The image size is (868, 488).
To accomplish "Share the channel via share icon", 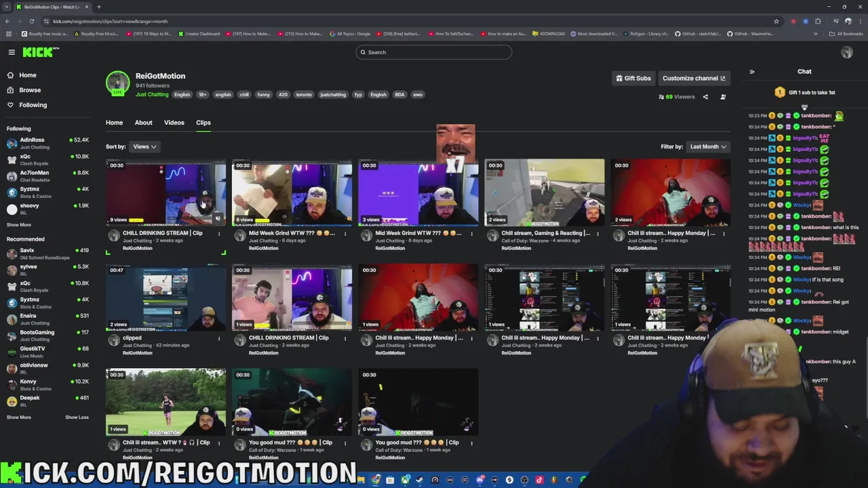I will (705, 97).
